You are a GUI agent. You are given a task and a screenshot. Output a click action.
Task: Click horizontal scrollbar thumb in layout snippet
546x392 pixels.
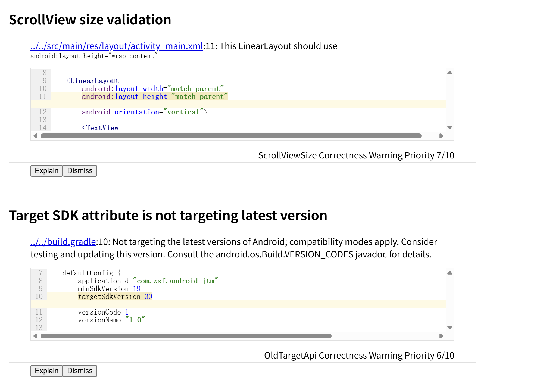click(x=231, y=136)
